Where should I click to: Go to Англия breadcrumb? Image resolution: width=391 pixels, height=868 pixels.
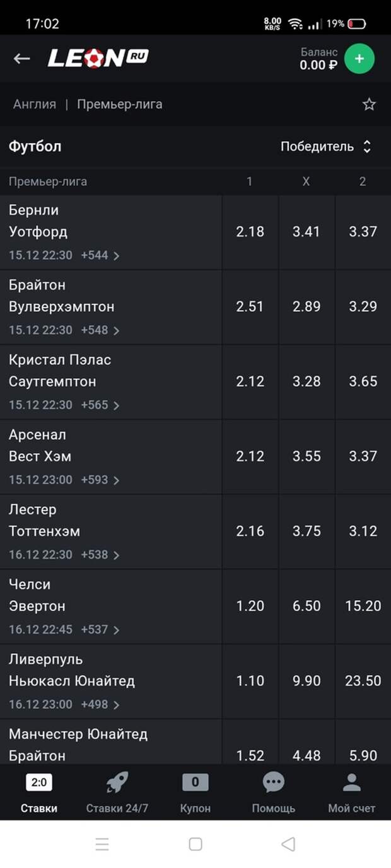click(35, 105)
